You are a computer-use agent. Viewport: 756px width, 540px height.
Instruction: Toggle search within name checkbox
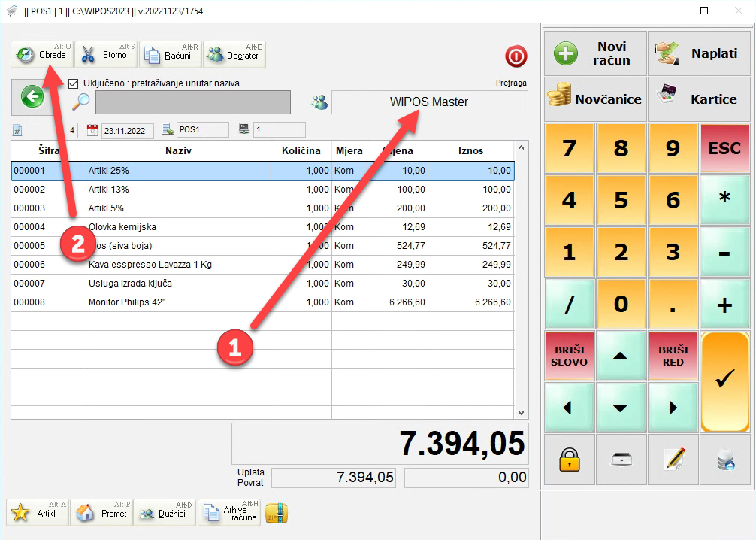(x=74, y=83)
